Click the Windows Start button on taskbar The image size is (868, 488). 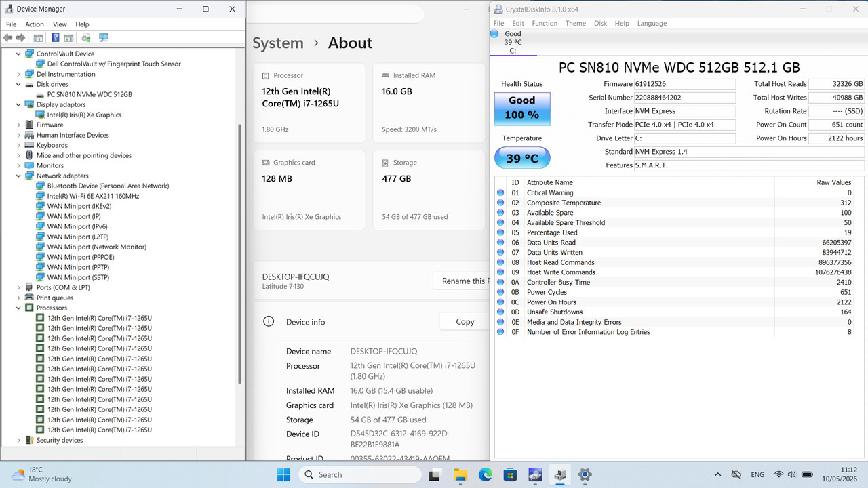click(283, 474)
